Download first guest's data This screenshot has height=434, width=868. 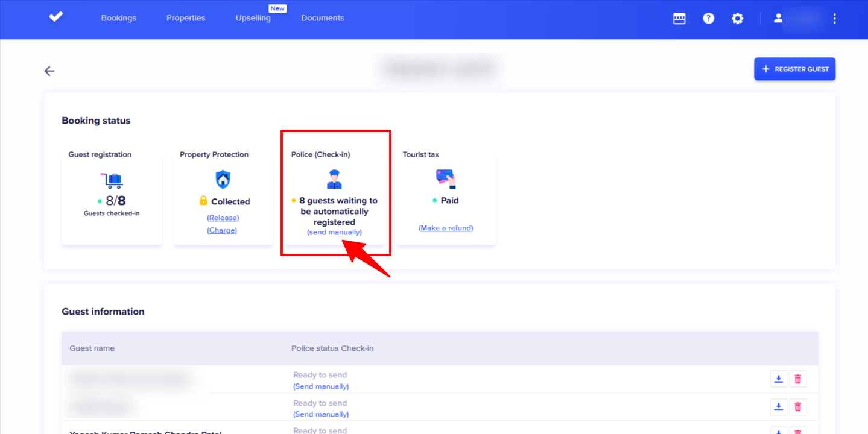[779, 379]
